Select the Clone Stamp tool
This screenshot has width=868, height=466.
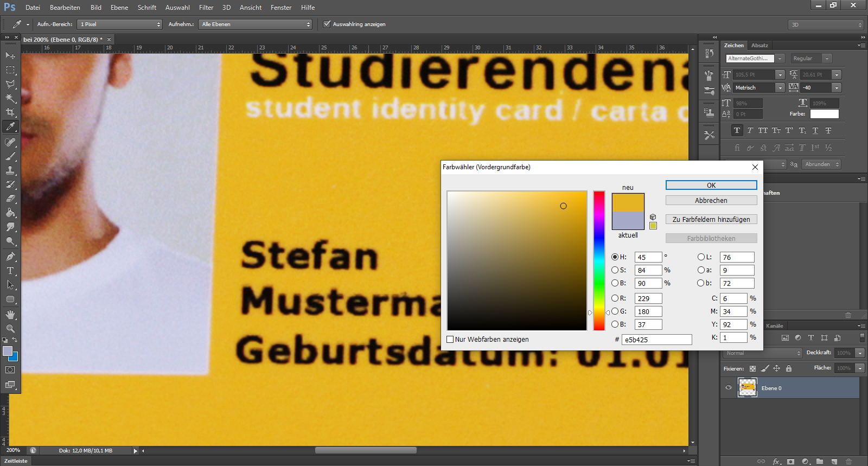click(x=10, y=170)
